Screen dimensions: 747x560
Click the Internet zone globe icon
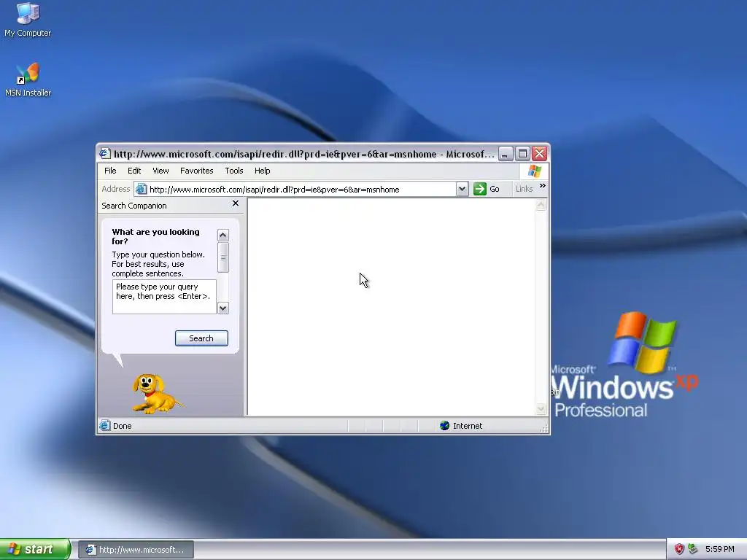click(x=444, y=425)
